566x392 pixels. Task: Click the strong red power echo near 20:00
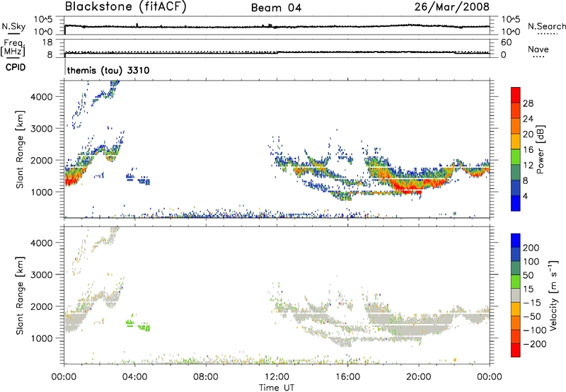[408, 187]
